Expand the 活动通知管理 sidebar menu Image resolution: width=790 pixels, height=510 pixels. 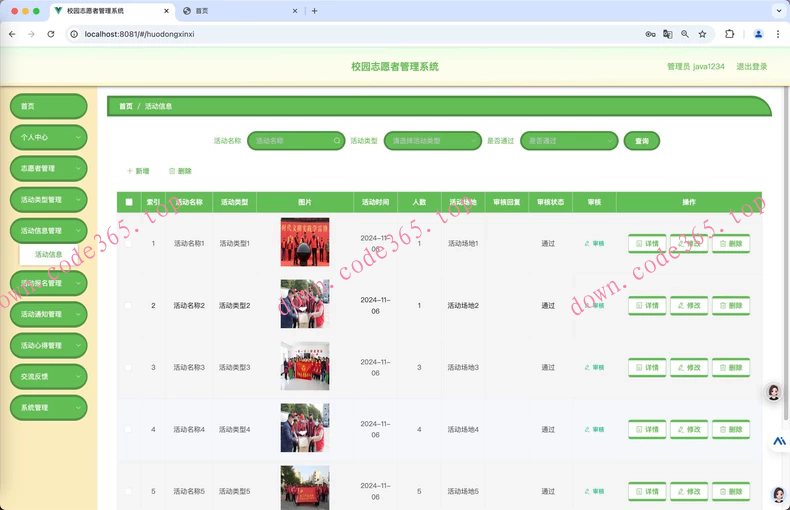(48, 314)
